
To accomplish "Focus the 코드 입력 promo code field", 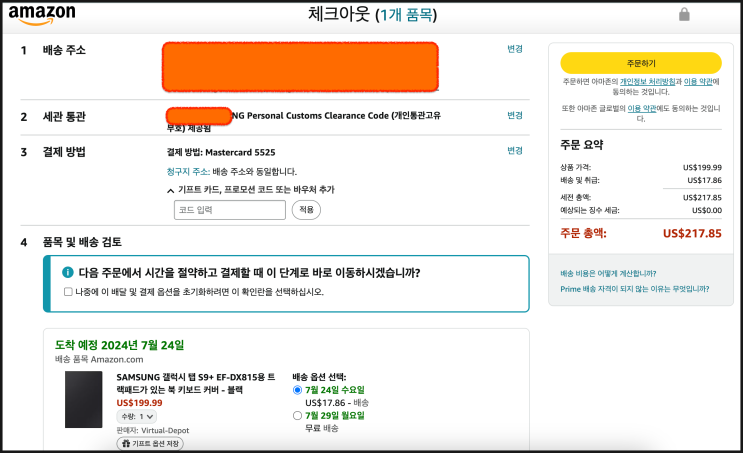I will (230, 210).
